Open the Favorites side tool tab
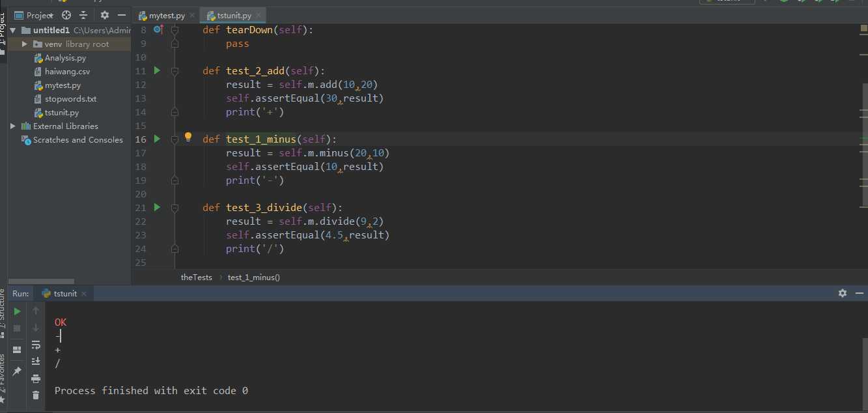This screenshot has width=868, height=413. (x=3, y=379)
